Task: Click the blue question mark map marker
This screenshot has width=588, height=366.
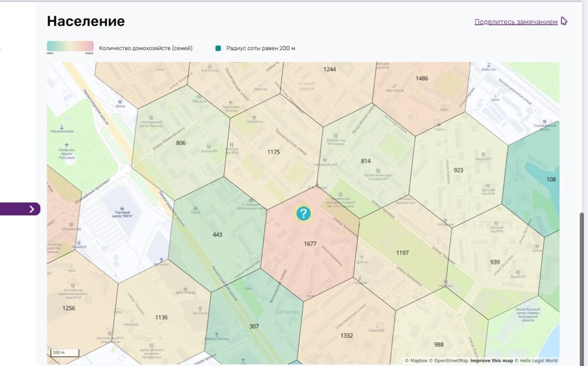Action: [303, 213]
